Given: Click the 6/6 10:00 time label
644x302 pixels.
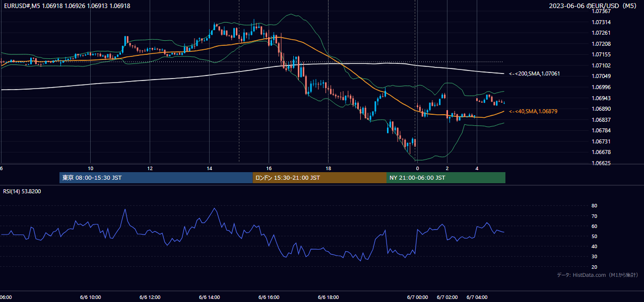Looking at the screenshot, I should (91, 297).
